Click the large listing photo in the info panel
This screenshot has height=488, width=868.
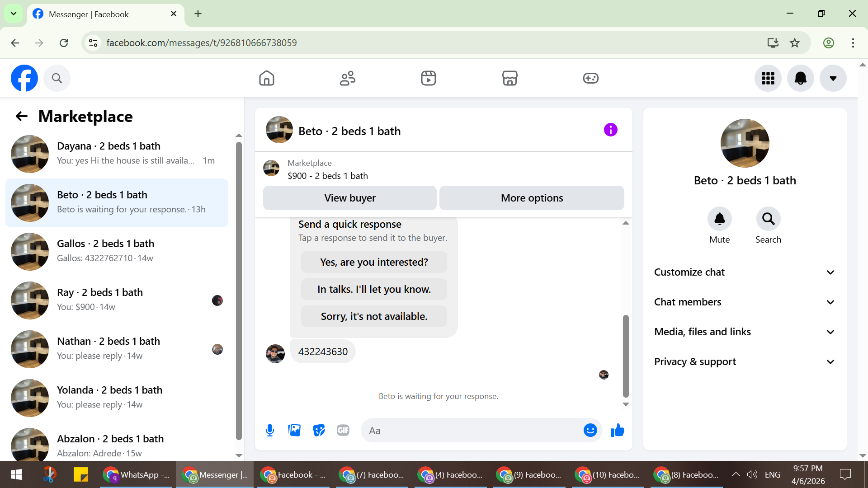tap(745, 143)
